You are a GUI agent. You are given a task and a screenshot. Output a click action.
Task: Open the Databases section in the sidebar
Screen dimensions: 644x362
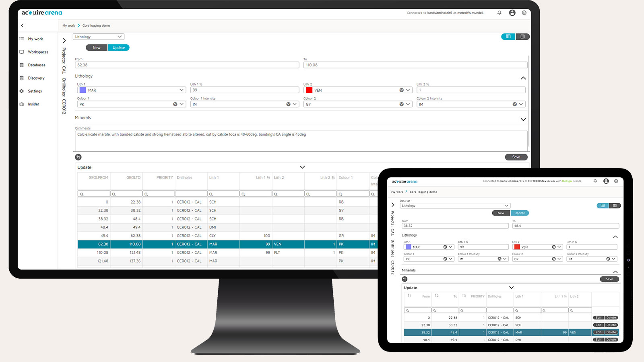coord(37,65)
